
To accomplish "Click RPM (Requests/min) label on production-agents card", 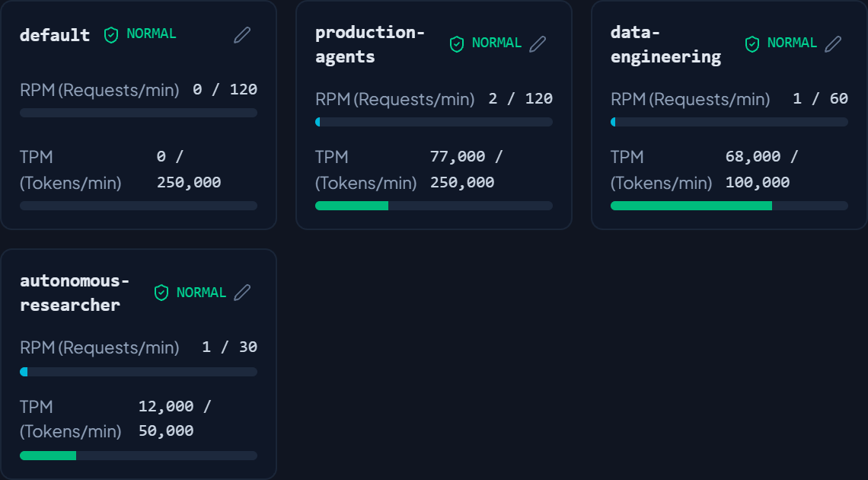I will click(x=395, y=99).
